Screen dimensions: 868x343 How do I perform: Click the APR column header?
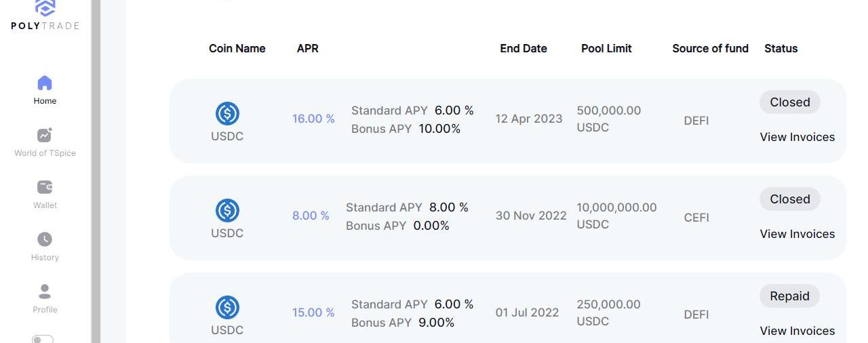(307, 49)
